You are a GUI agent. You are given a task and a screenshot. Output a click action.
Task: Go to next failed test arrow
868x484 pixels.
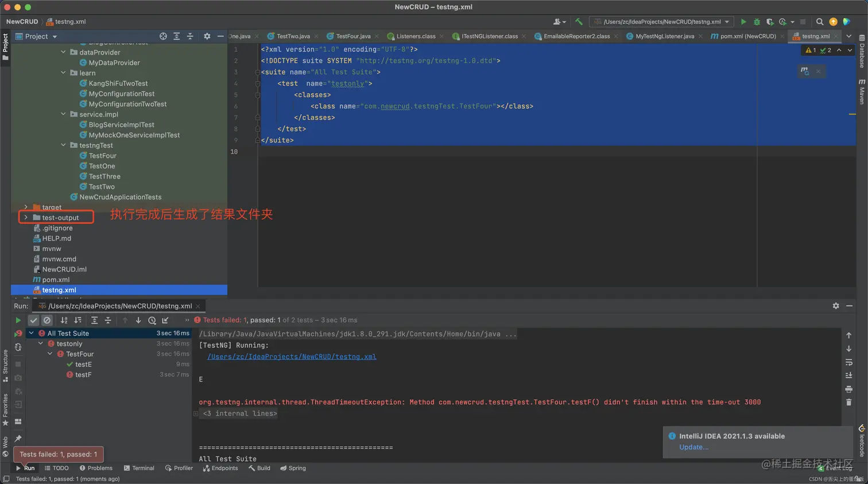point(138,320)
